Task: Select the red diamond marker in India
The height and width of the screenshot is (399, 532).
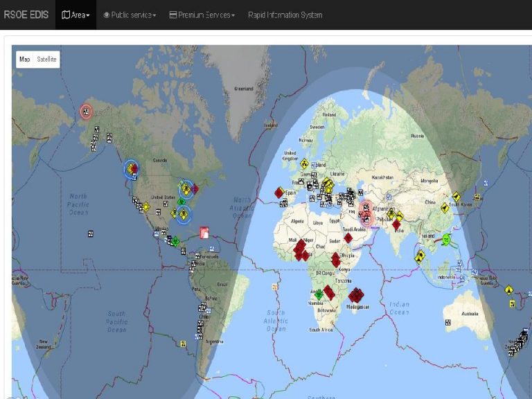Action: click(396, 224)
